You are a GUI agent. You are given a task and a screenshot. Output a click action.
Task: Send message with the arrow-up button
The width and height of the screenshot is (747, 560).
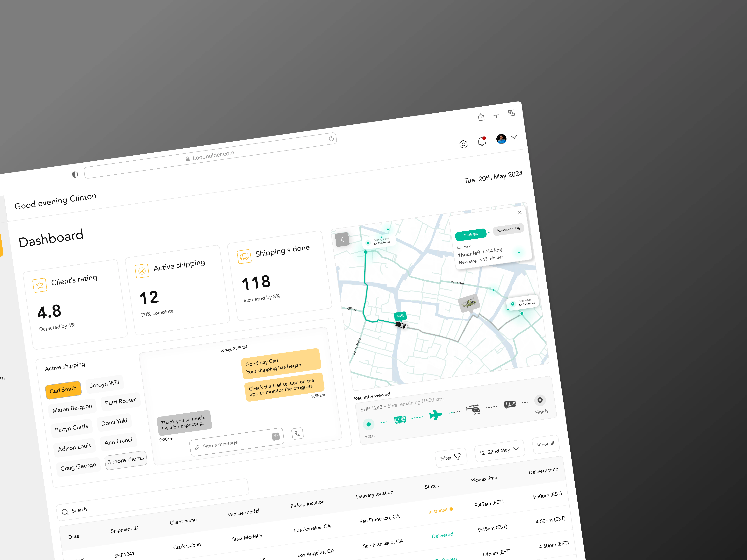click(276, 436)
